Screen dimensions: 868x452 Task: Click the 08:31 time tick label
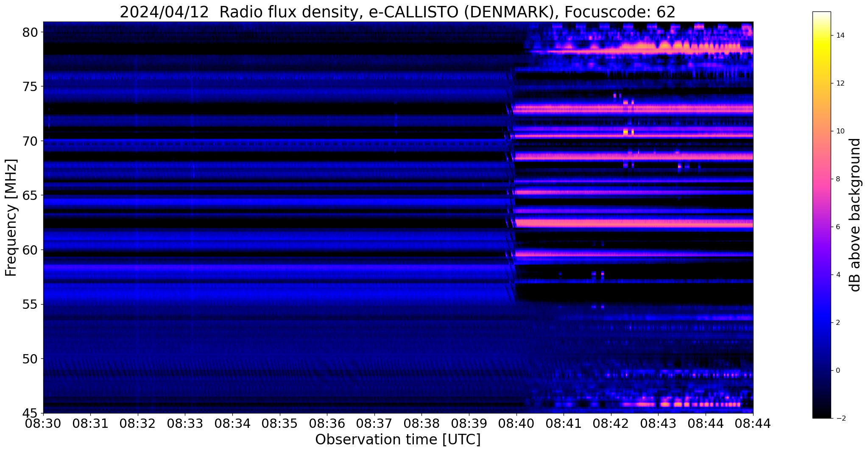(90, 423)
